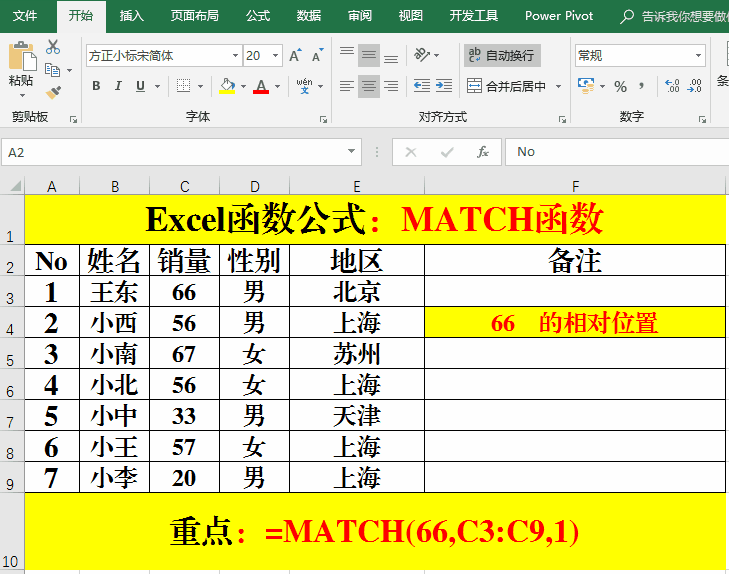Toggle 自动换行 wrap text
The height and width of the screenshot is (574, 729).
[x=502, y=55]
